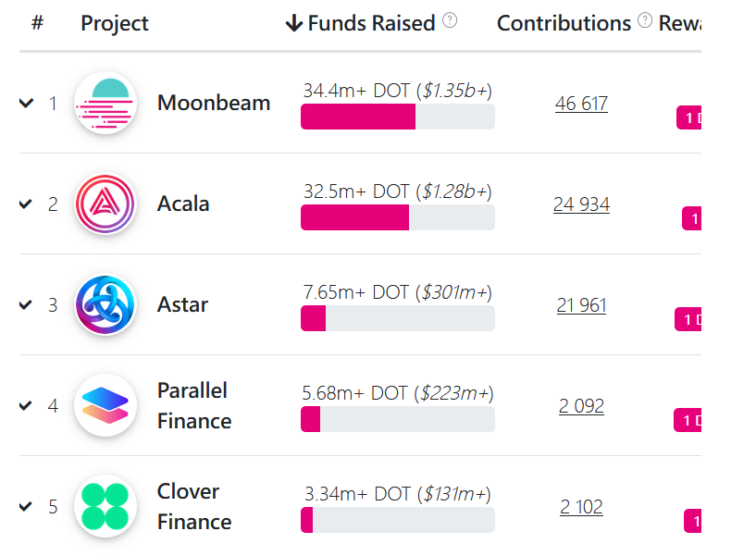Click the Parallel Finance logo

pyautogui.click(x=105, y=405)
